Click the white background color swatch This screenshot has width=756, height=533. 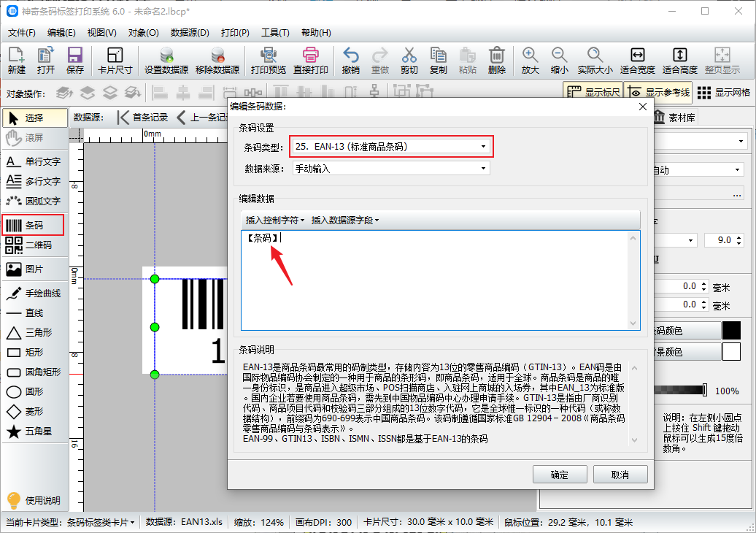(731, 352)
